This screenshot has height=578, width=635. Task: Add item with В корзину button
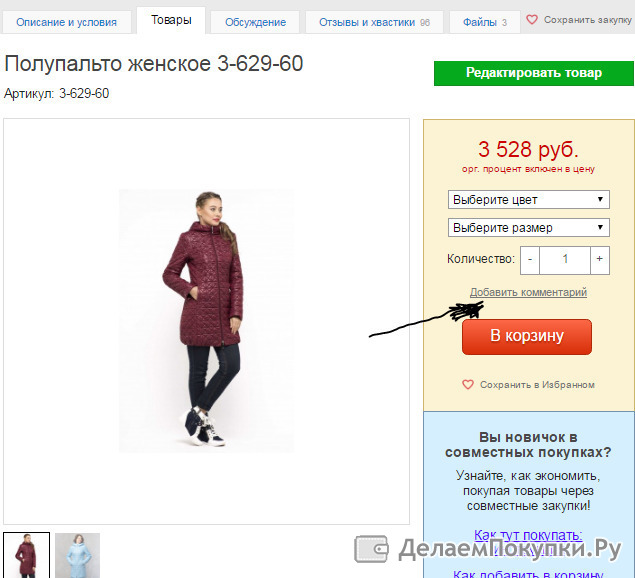click(527, 337)
